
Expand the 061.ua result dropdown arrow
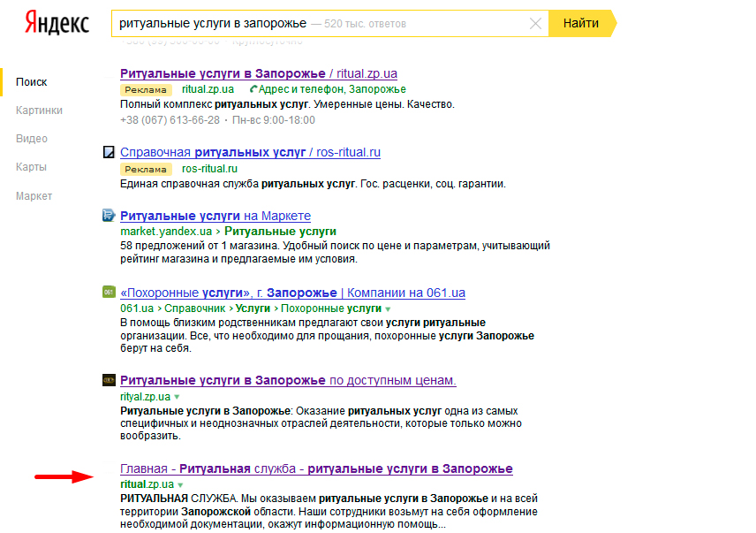pyautogui.click(x=388, y=308)
